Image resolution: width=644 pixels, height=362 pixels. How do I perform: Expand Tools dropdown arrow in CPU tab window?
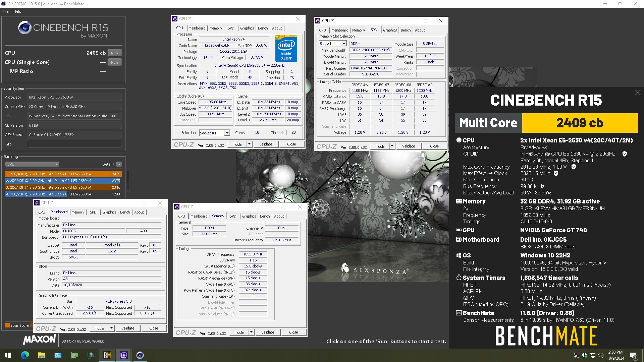249,144
